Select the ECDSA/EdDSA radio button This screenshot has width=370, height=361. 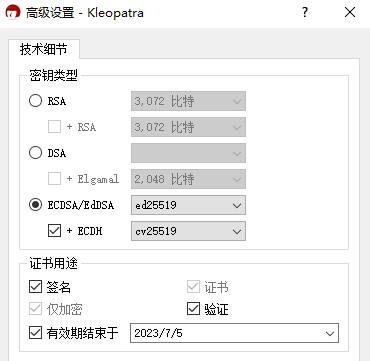(36, 205)
